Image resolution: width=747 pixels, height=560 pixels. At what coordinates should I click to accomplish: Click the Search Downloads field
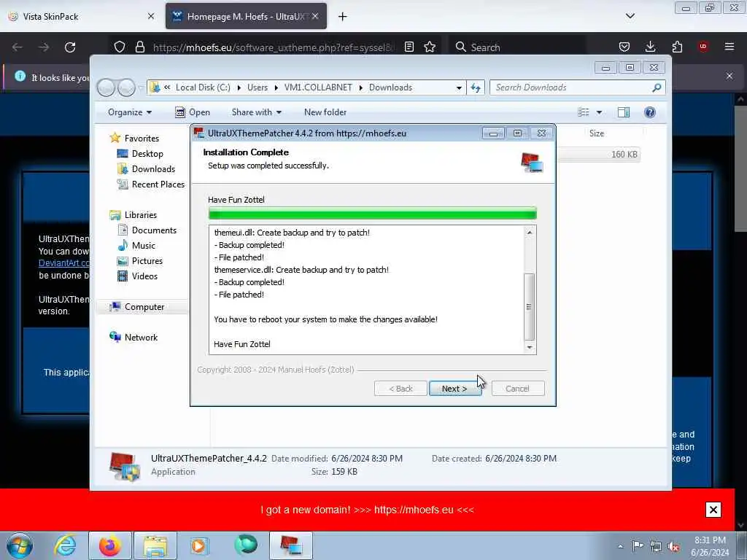click(577, 87)
